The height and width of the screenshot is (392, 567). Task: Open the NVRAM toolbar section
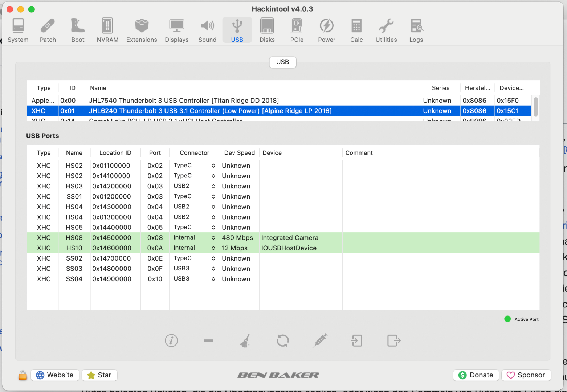(x=107, y=30)
